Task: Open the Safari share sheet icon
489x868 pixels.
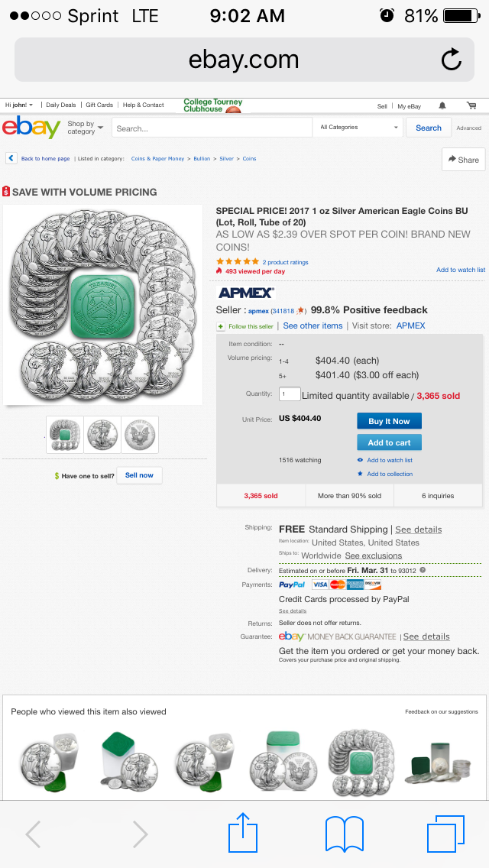Action: tap(244, 832)
